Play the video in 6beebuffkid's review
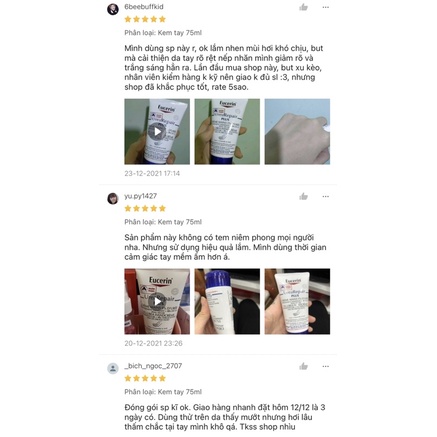The width and height of the screenshot is (437, 437). click(157, 131)
